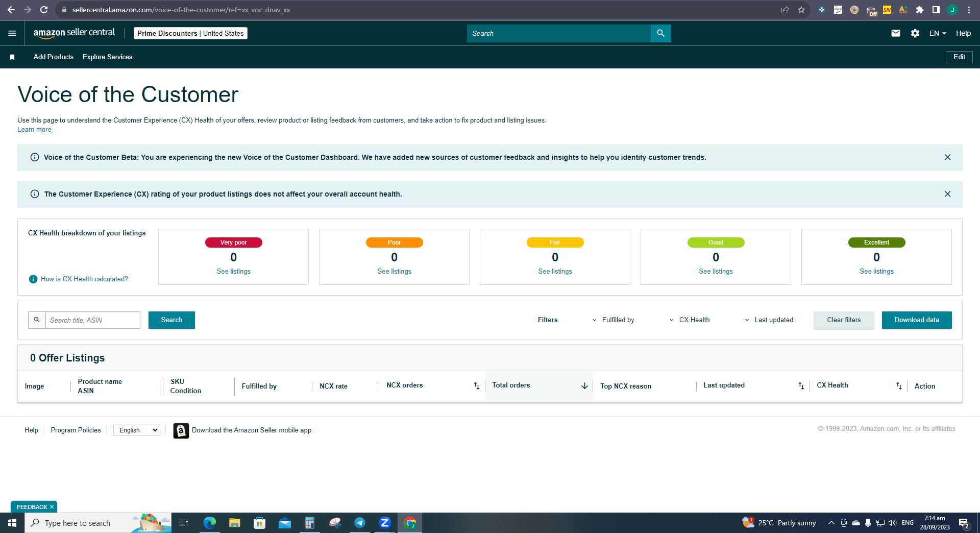
Task: Follow the Learn more link
Action: click(34, 130)
